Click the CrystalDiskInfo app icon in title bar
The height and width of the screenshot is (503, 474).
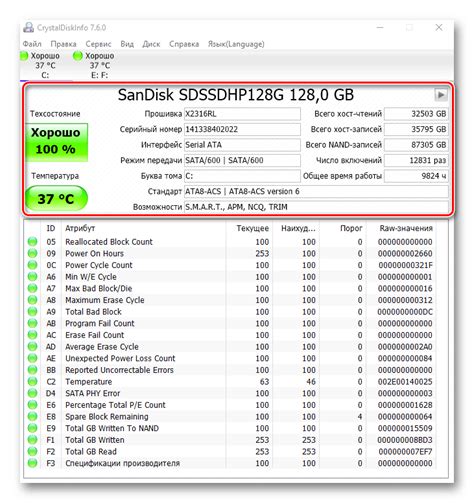click(x=28, y=28)
